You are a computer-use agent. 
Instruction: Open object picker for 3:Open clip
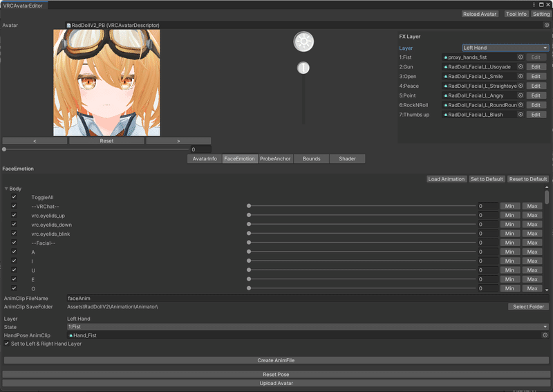pos(521,76)
